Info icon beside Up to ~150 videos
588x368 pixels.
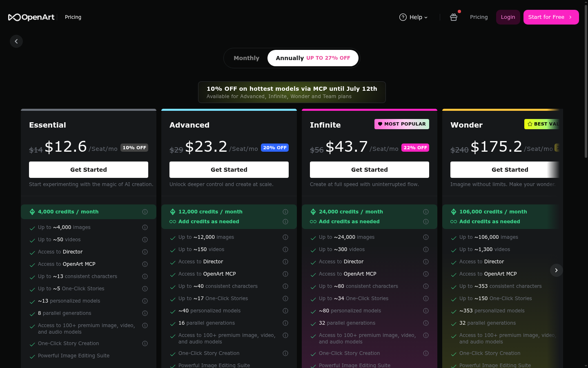pos(285,249)
